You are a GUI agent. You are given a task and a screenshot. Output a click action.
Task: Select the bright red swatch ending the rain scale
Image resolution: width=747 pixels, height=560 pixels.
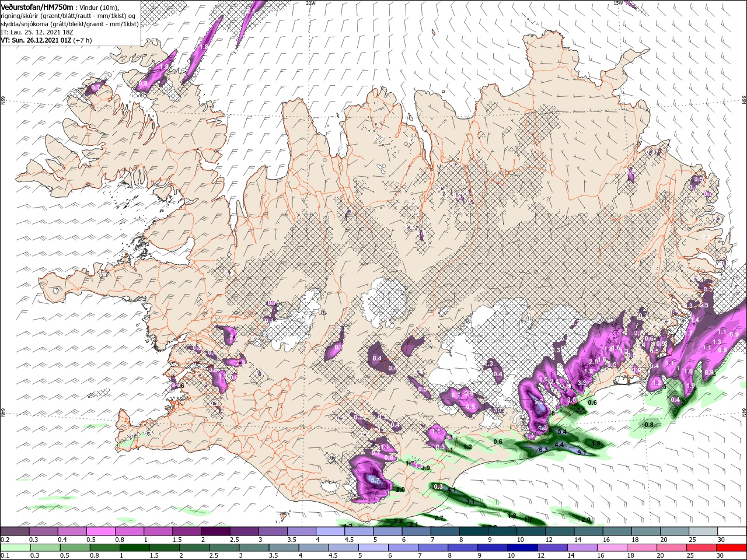[732, 548]
